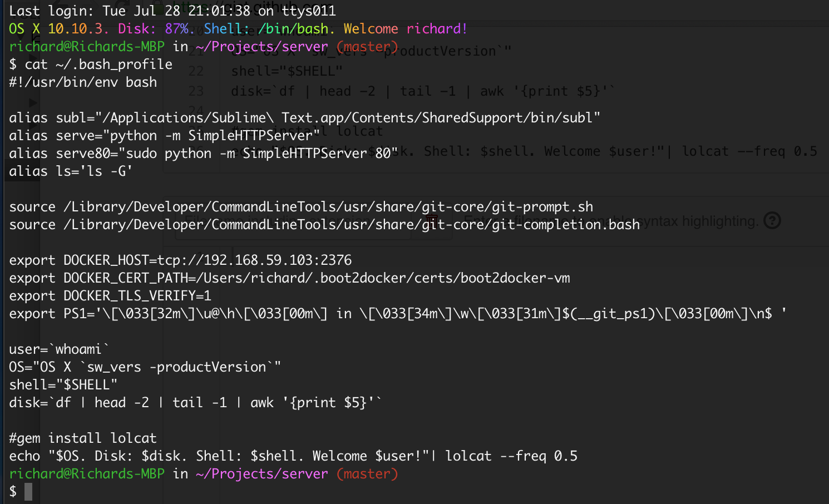Viewport: 829px width, 504px height.
Task: Click the "alias ls='ls -G'" line
Action: tap(71, 171)
